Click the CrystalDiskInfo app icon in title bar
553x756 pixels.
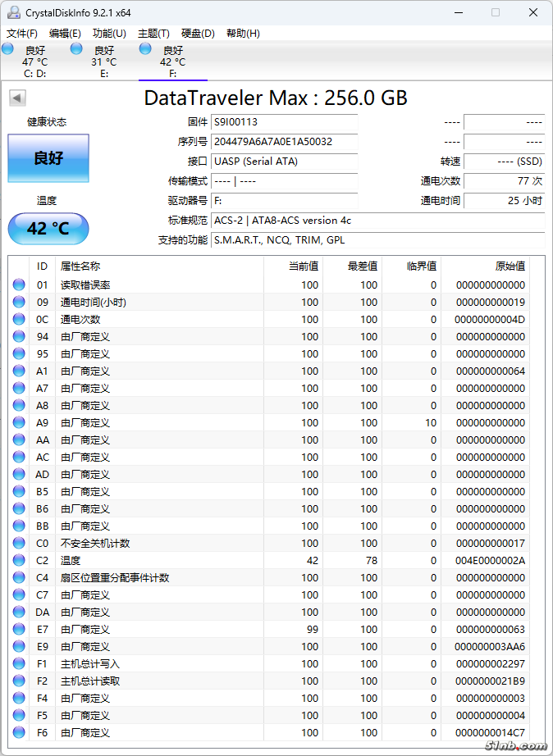point(13,13)
